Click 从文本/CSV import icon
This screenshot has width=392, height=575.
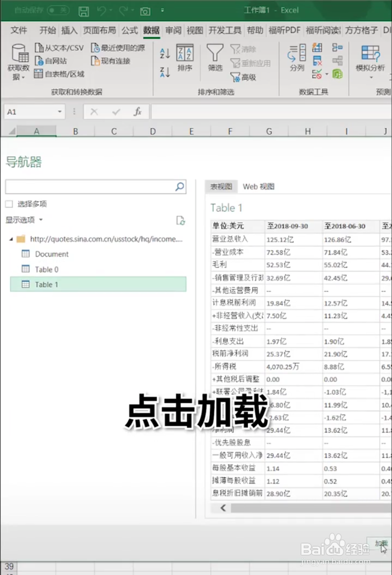point(59,48)
